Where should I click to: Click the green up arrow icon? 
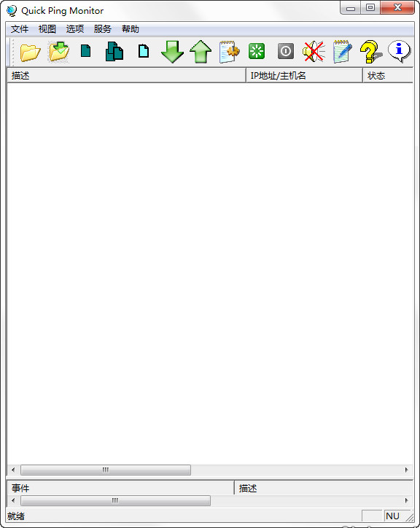(201, 52)
